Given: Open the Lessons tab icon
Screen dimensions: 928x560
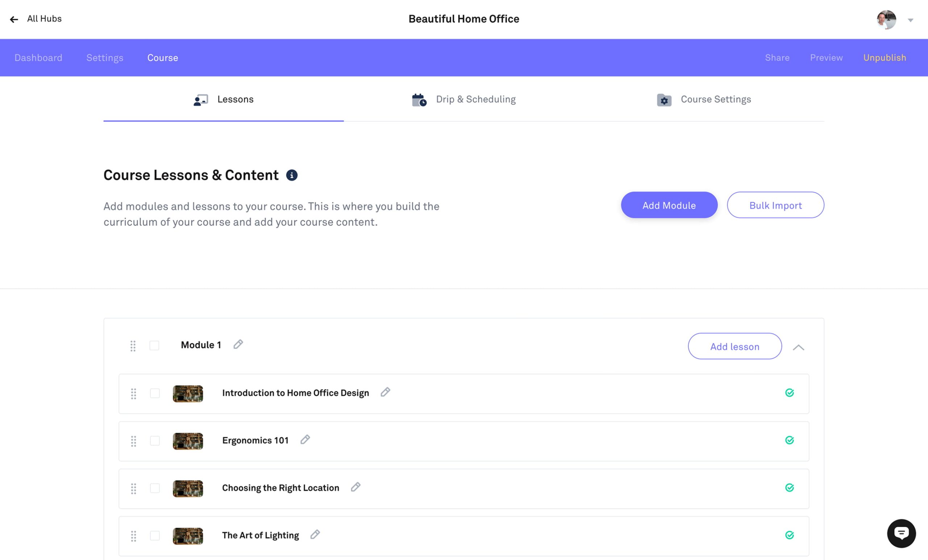Looking at the screenshot, I should coord(200,99).
